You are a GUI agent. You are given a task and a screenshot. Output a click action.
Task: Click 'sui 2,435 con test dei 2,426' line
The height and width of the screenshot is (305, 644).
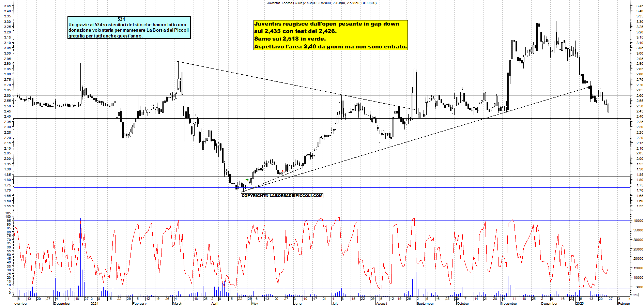pos(295,31)
